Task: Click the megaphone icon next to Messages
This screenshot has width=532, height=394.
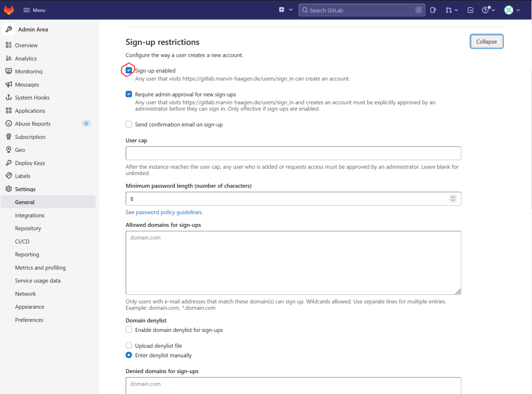Action: (x=9, y=85)
